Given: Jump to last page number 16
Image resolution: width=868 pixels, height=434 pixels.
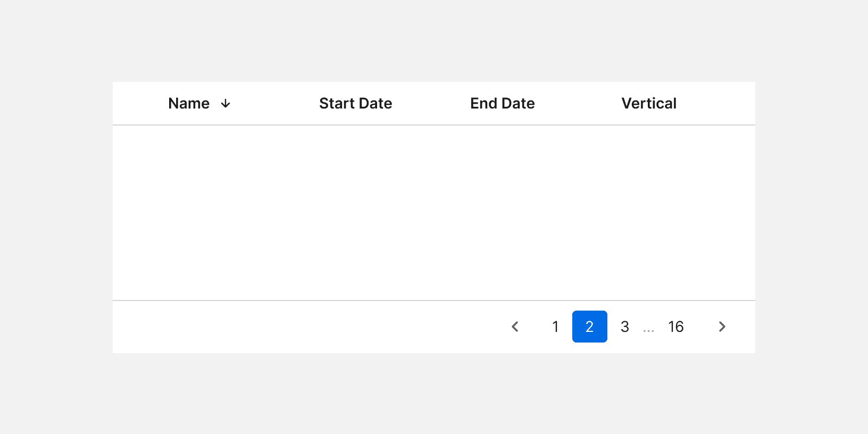Looking at the screenshot, I should coord(675,327).
